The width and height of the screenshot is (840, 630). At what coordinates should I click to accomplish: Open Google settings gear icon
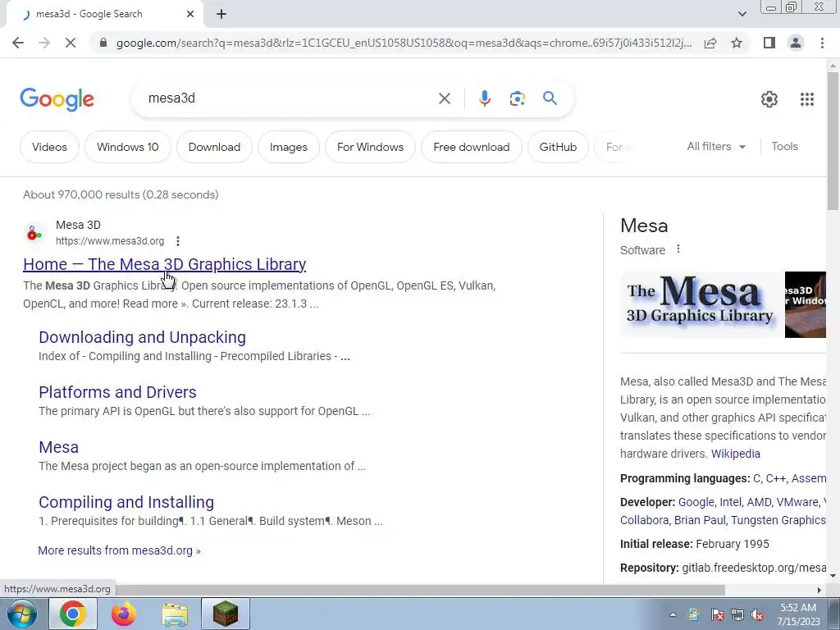(769, 99)
